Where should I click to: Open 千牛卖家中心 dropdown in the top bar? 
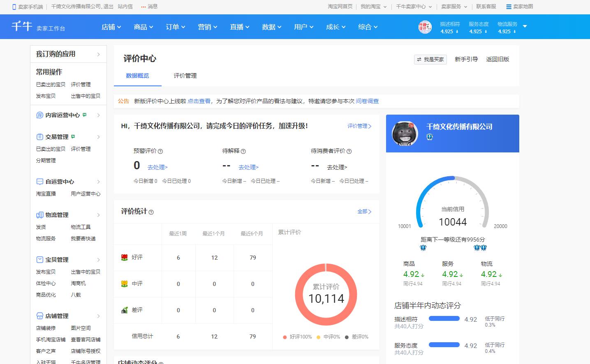tap(414, 7)
